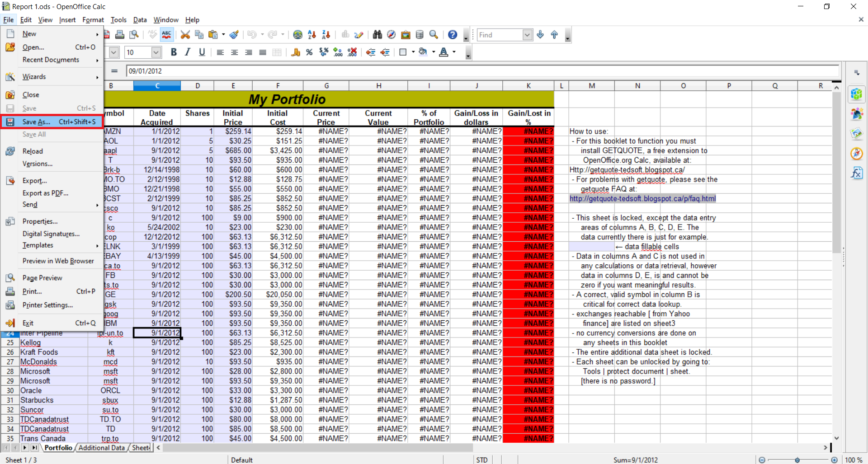Screen dimensions: 868x464
Task: Open the font size dropdown
Action: [x=156, y=52]
